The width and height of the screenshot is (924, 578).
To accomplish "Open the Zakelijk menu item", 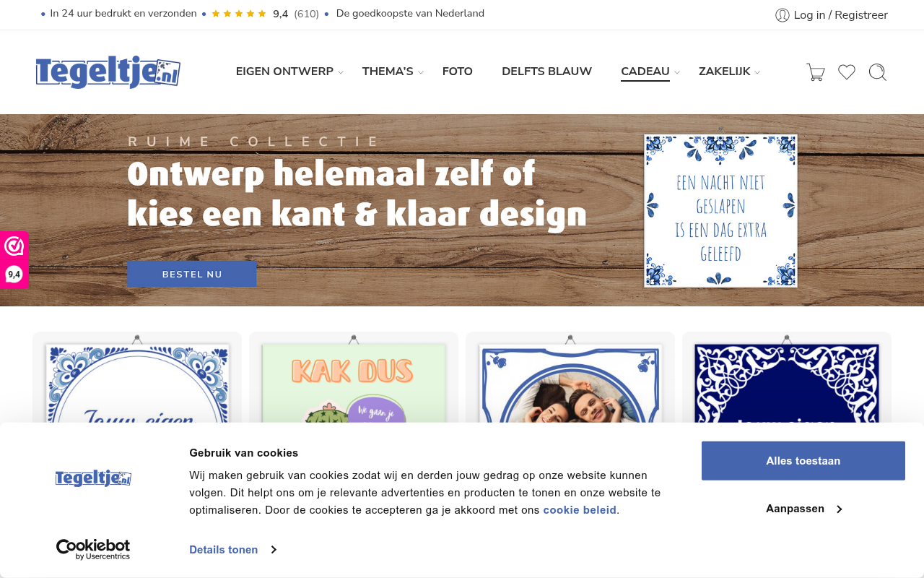I will click(724, 72).
